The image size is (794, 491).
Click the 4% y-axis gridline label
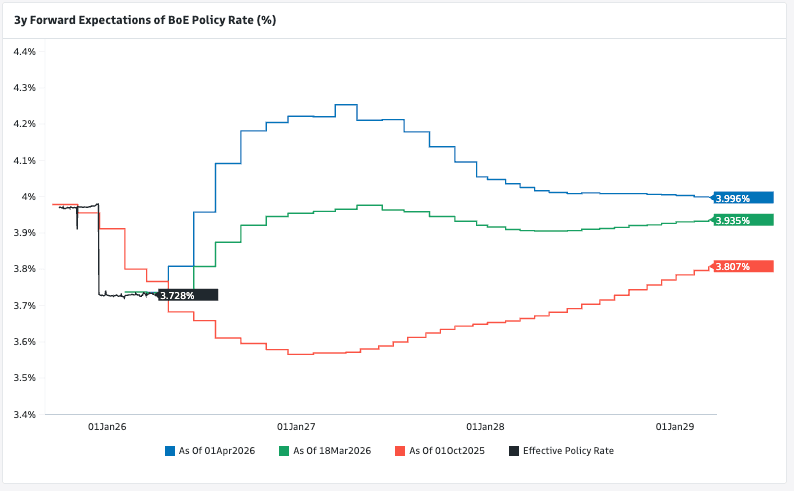pyautogui.click(x=30, y=196)
